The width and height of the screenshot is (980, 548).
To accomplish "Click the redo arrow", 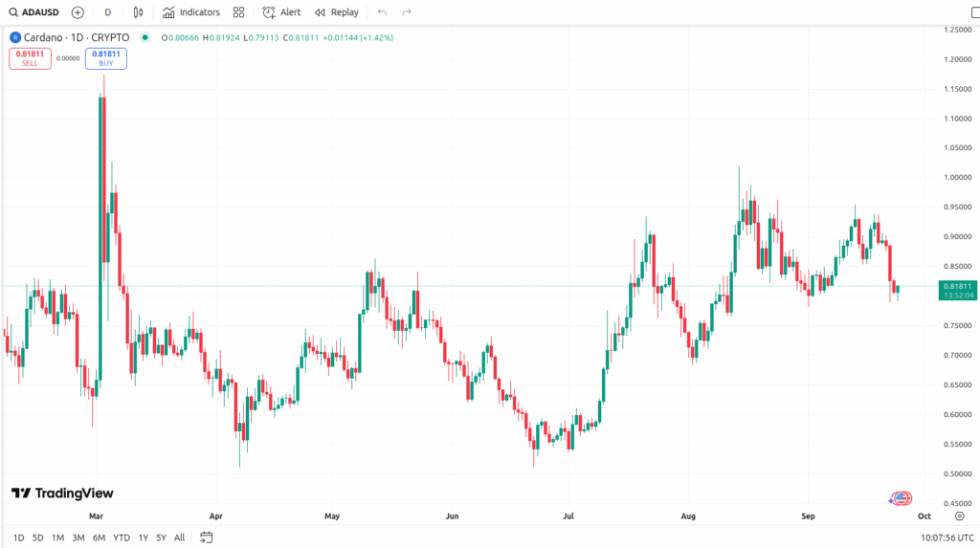I will coord(407,12).
